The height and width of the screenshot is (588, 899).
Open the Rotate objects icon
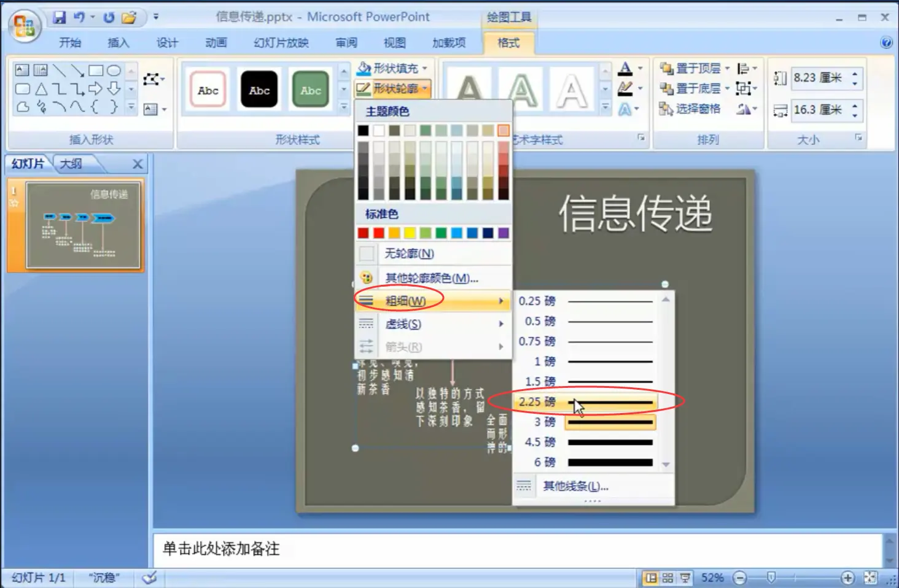(747, 109)
